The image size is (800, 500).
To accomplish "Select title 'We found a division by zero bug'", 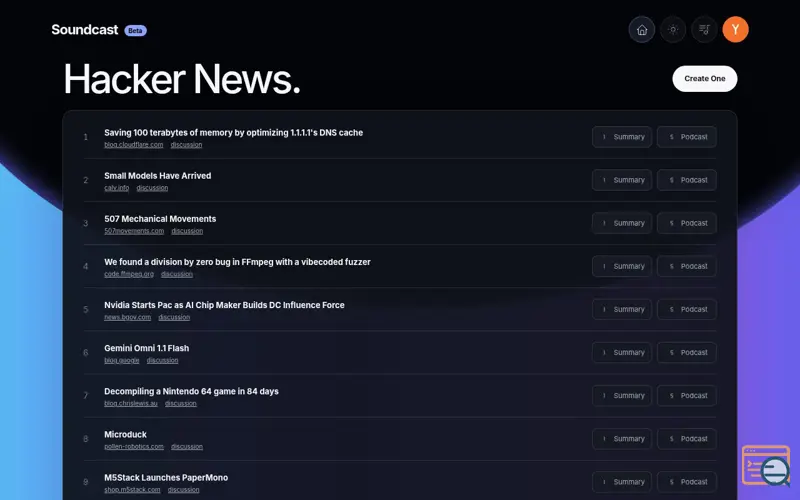I will 237,262.
